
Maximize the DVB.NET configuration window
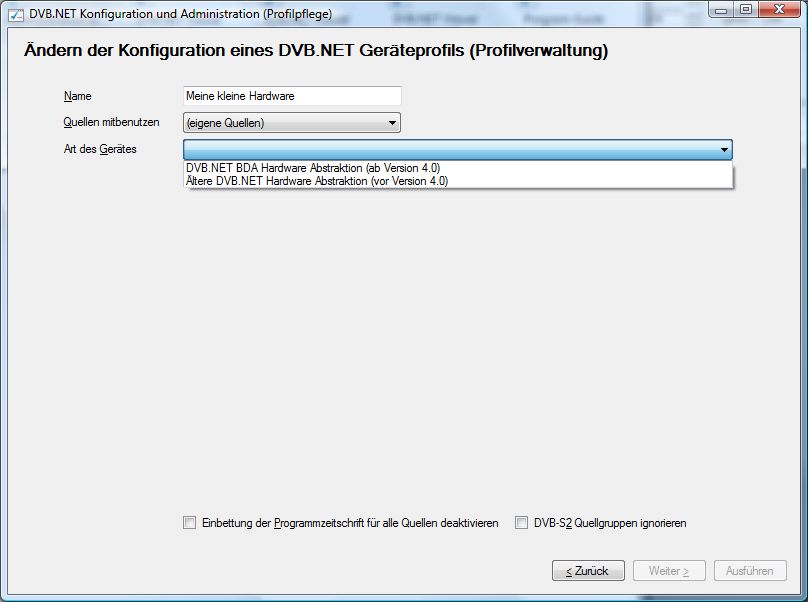[746, 9]
